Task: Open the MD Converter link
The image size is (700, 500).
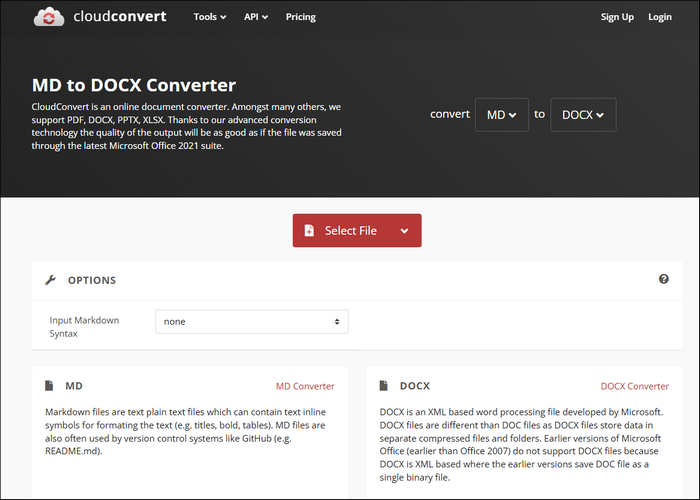Action: (305, 386)
